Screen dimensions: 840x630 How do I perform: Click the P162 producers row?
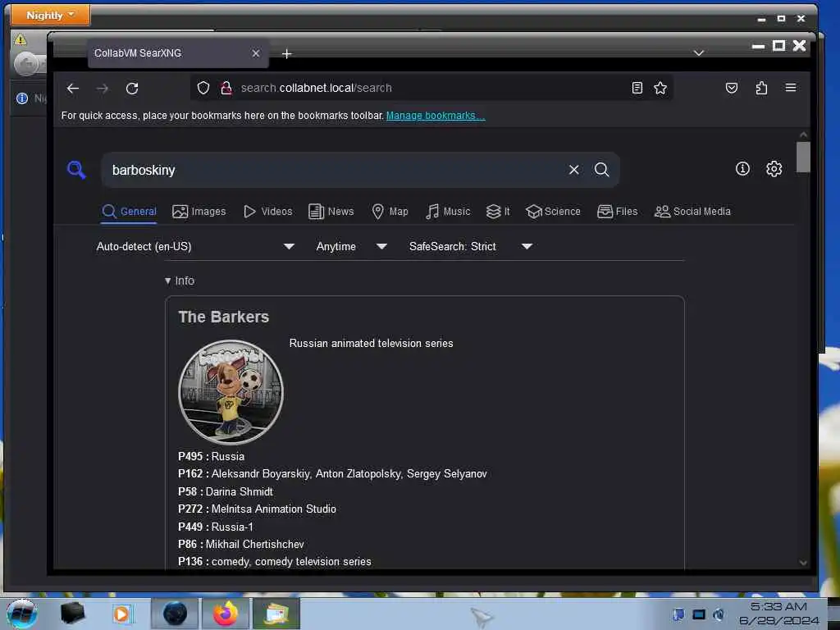pos(332,474)
